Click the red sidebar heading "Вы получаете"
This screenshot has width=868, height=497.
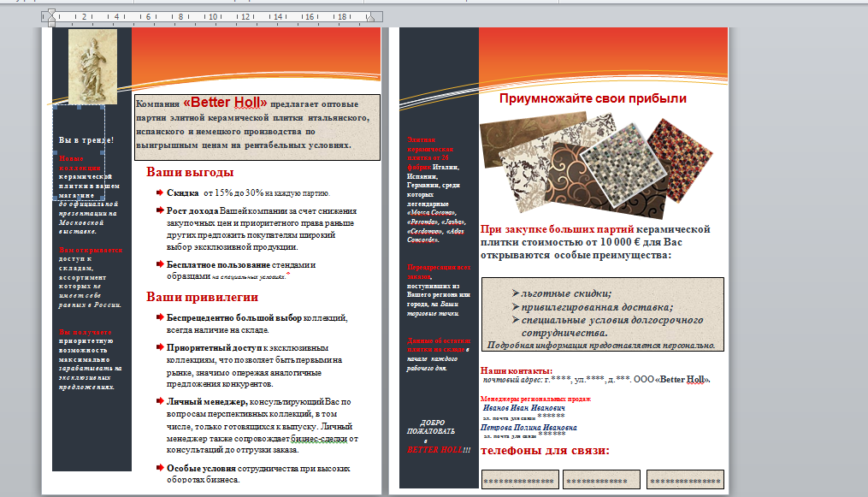point(86,332)
